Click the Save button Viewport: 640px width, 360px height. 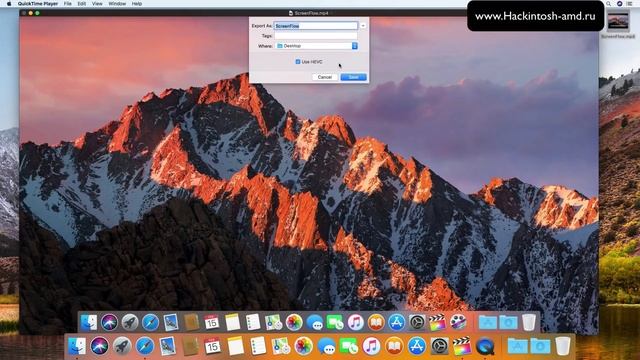(353, 77)
